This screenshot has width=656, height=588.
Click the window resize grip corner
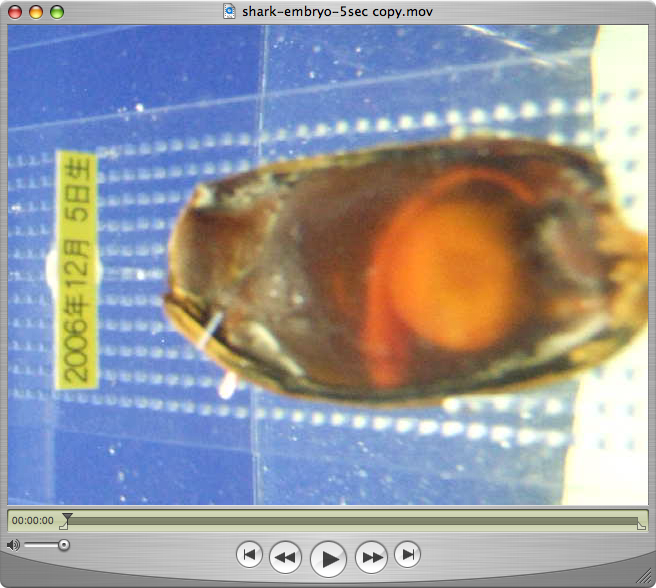(x=644, y=577)
